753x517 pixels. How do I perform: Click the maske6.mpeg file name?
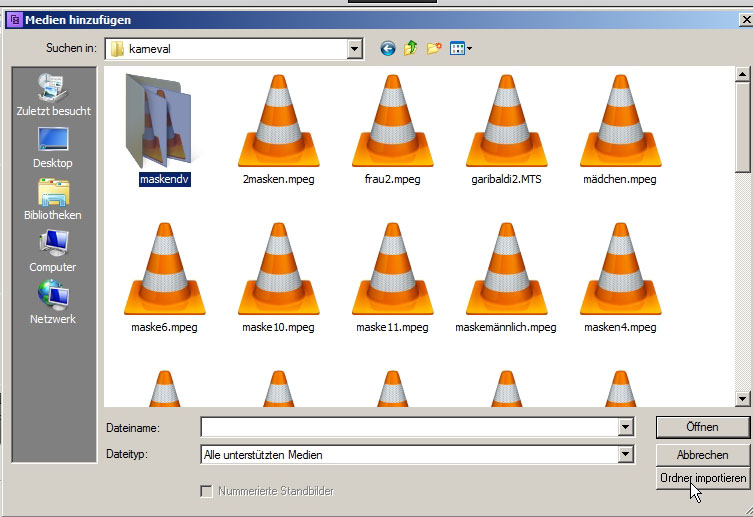[164, 327]
